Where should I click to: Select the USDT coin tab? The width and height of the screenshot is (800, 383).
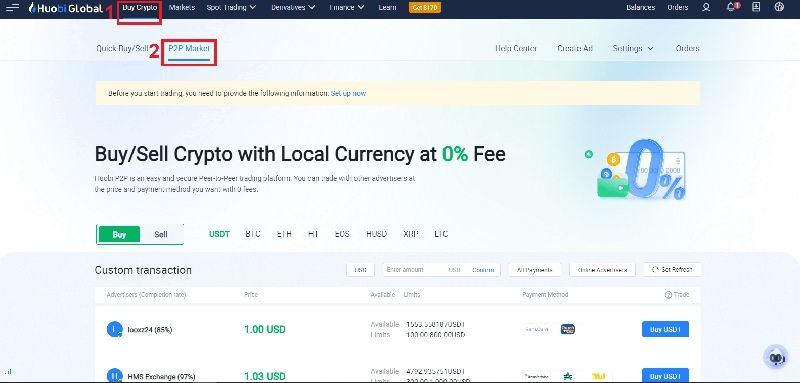219,234
